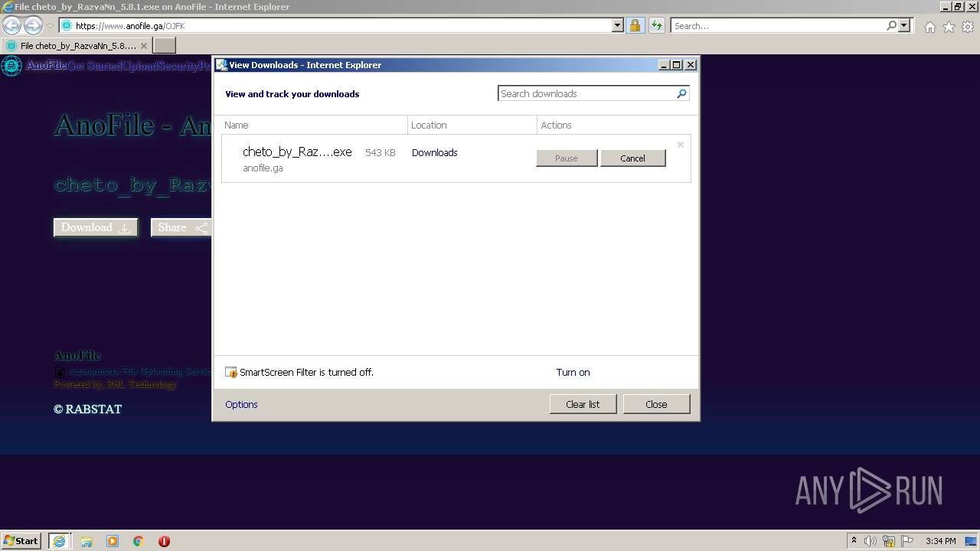Open the download Options link
The height and width of the screenshot is (551, 980).
coord(241,404)
